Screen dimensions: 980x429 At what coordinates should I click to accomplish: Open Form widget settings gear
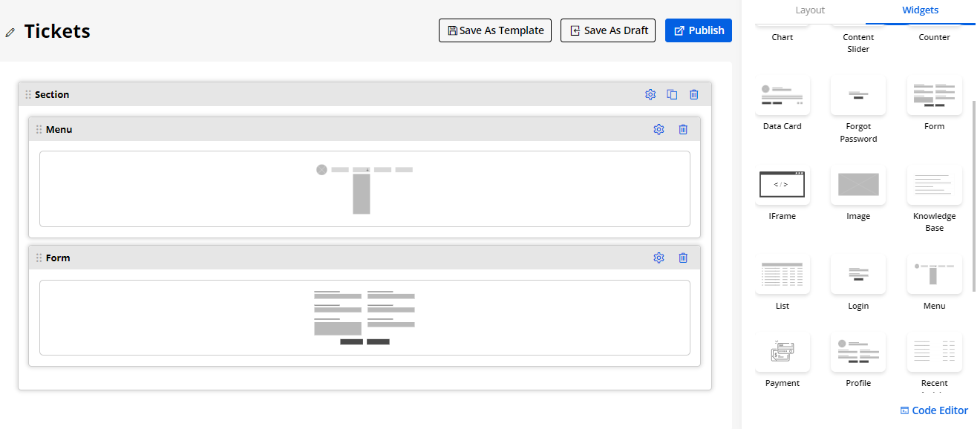point(659,258)
